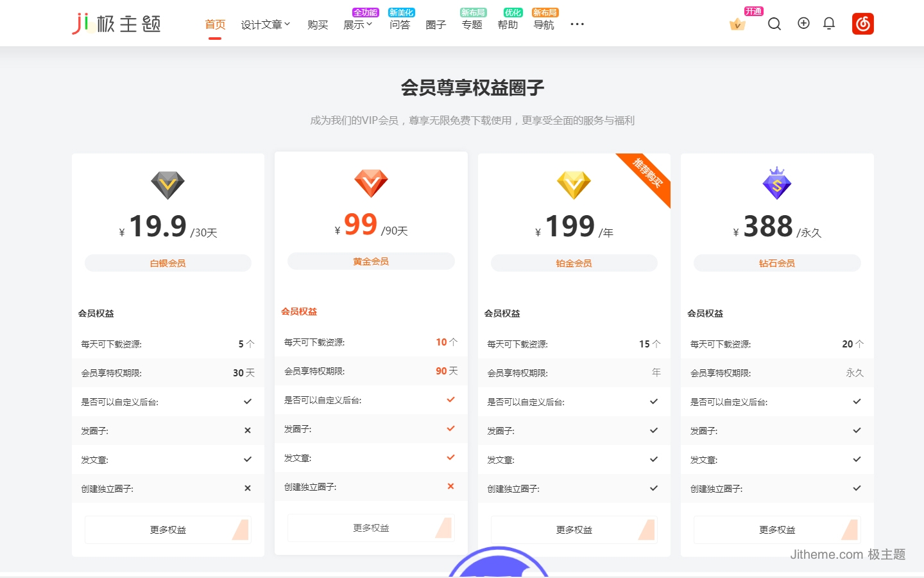The height and width of the screenshot is (578, 924).
Task: Select the 白银会员 plan button
Action: tap(168, 263)
